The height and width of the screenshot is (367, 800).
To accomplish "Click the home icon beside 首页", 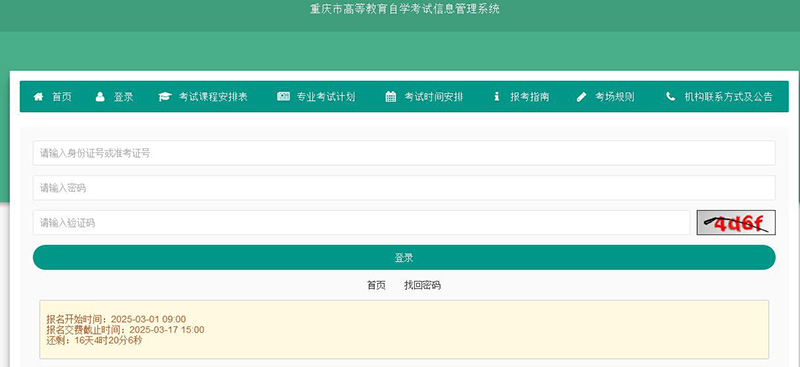I will [x=38, y=96].
